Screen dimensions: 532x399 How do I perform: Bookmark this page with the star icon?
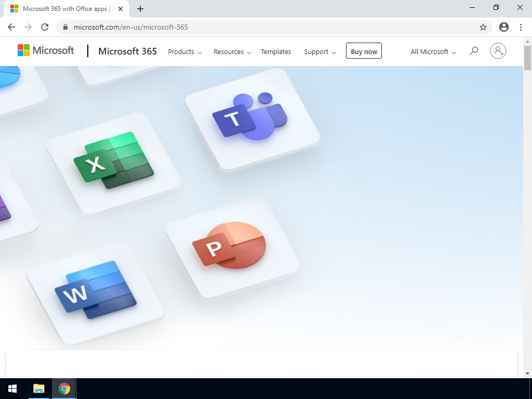coord(483,27)
